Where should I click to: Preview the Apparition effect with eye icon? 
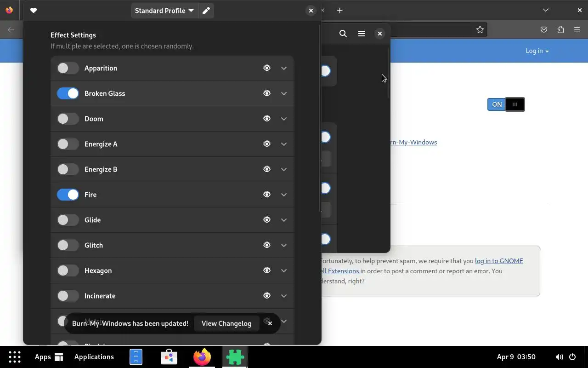[267, 68]
